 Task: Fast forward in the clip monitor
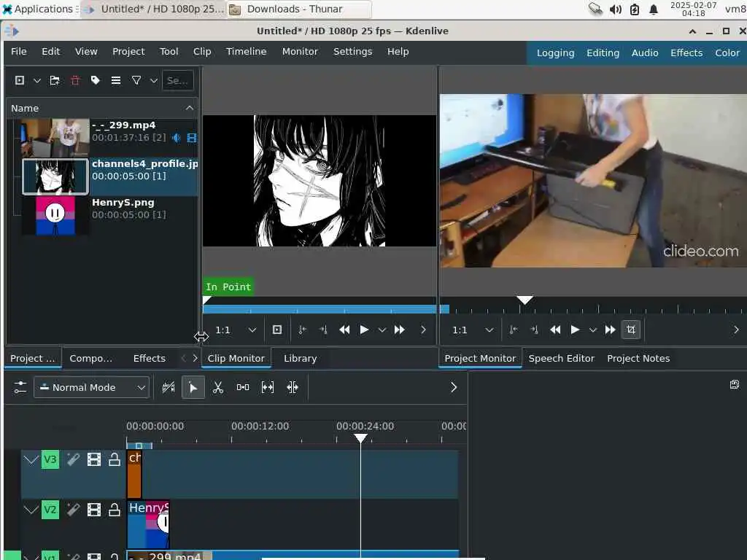pyautogui.click(x=399, y=330)
